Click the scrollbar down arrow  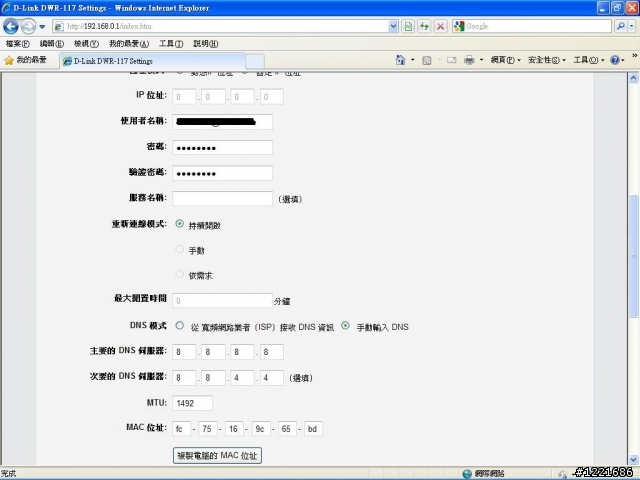click(x=633, y=459)
